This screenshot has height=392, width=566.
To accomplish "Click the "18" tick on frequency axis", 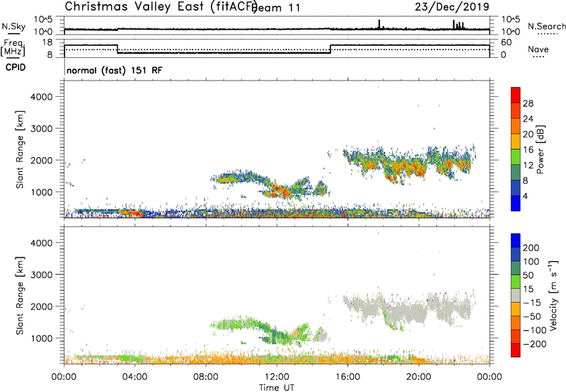I will point(47,42).
